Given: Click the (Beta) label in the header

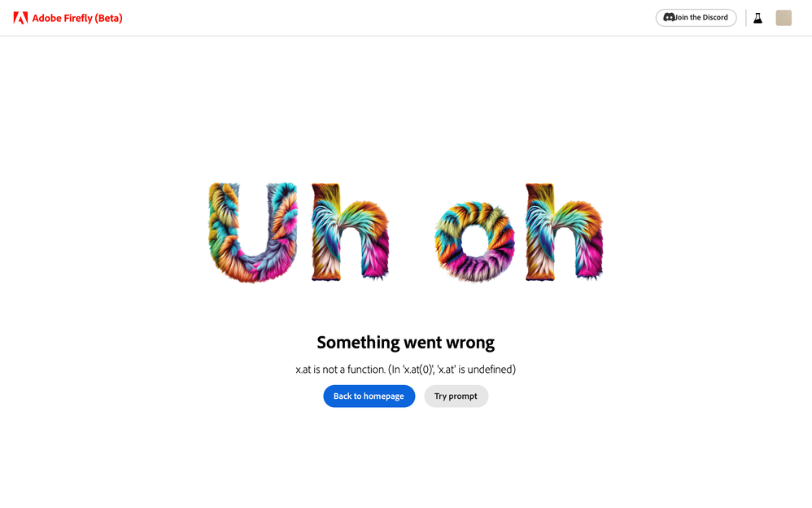Looking at the screenshot, I should [x=109, y=18].
